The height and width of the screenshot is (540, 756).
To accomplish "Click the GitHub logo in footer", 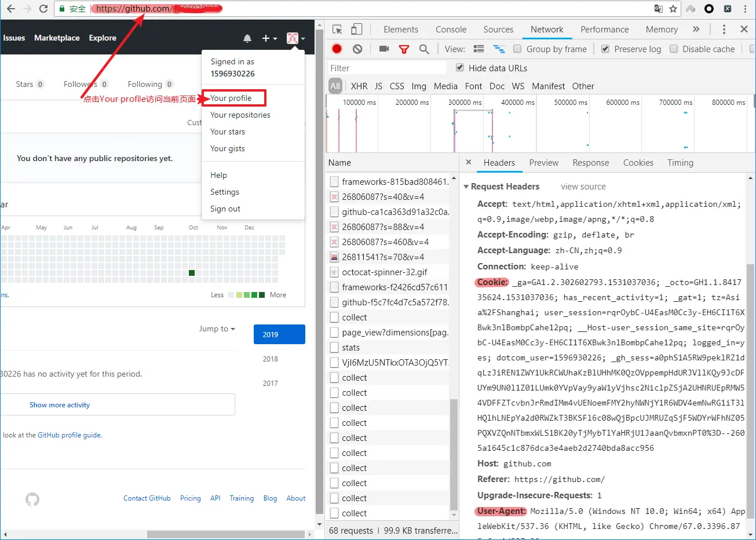I will [x=32, y=499].
